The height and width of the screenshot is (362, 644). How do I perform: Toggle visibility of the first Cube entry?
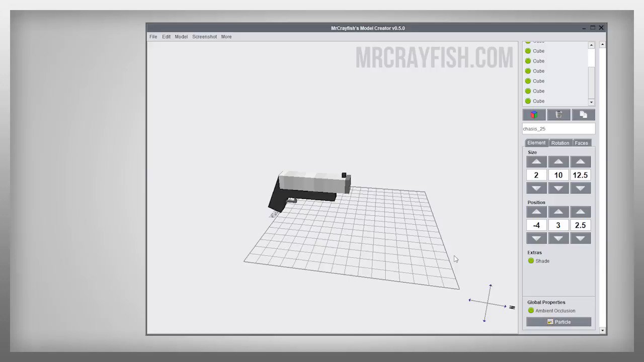pos(527,51)
